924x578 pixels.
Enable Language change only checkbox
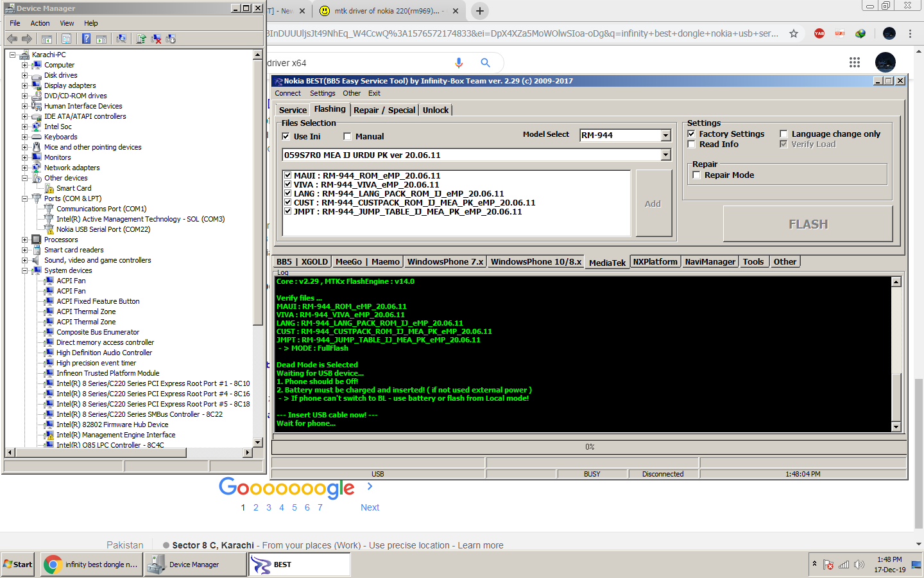coord(783,134)
